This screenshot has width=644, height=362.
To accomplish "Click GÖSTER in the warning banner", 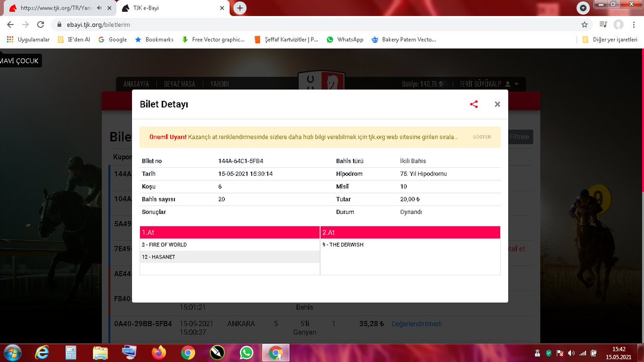I will tap(481, 137).
